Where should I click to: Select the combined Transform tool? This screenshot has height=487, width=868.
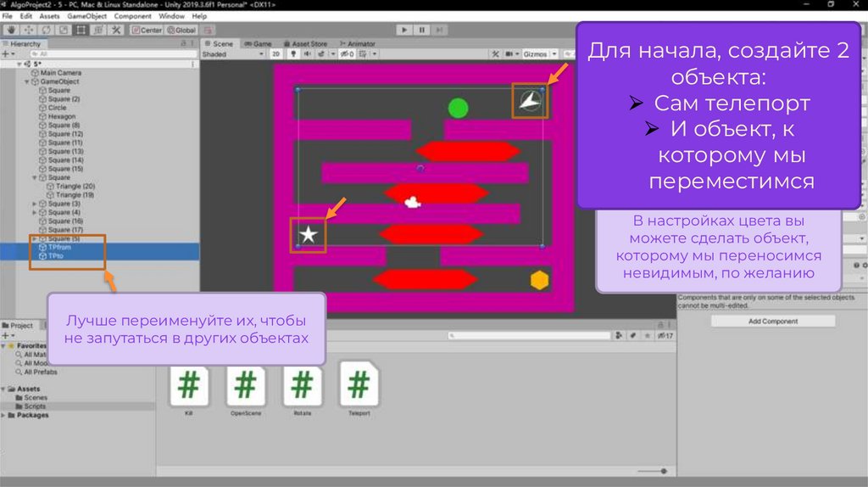point(98,30)
